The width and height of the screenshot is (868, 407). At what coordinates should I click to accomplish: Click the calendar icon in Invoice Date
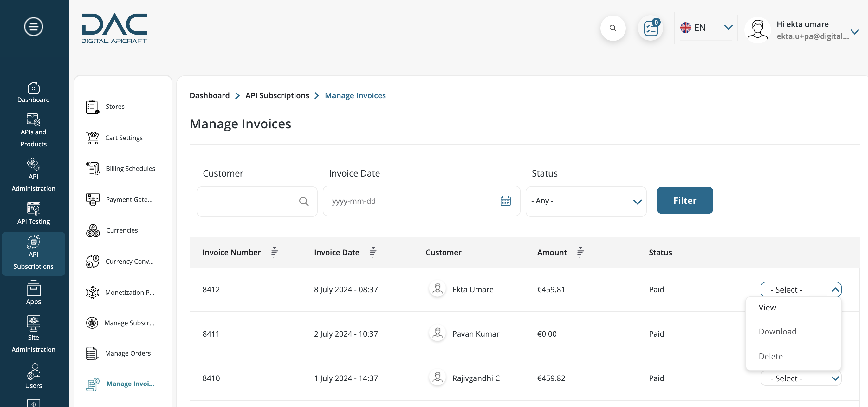click(505, 201)
